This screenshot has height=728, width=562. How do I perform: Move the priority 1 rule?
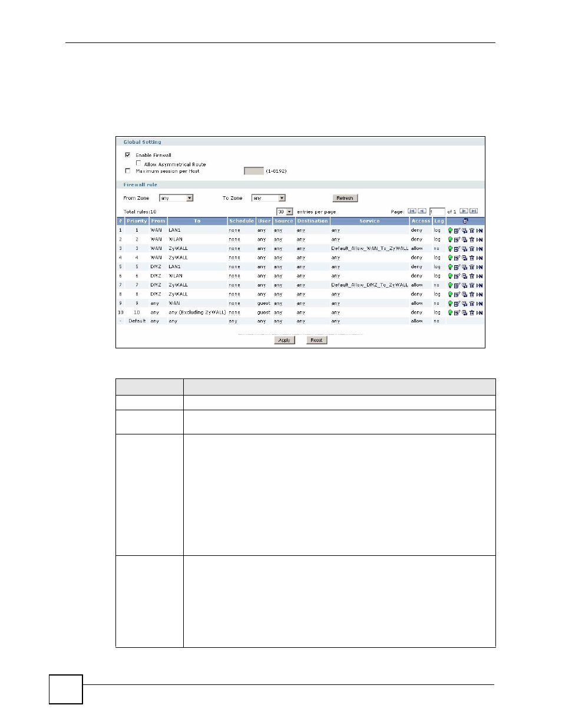point(480,230)
